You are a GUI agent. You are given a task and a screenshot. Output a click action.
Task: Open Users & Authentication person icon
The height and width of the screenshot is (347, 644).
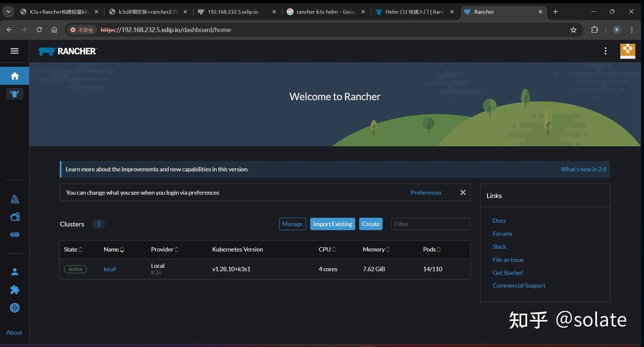pyautogui.click(x=15, y=272)
